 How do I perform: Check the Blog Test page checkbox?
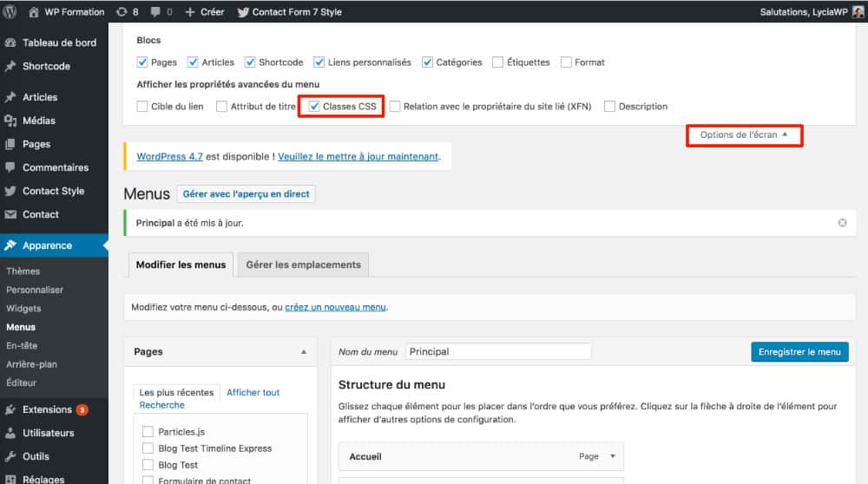point(148,465)
